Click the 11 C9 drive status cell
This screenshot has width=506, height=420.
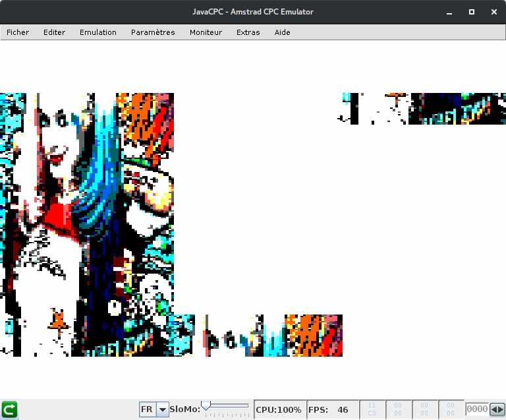pos(372,409)
